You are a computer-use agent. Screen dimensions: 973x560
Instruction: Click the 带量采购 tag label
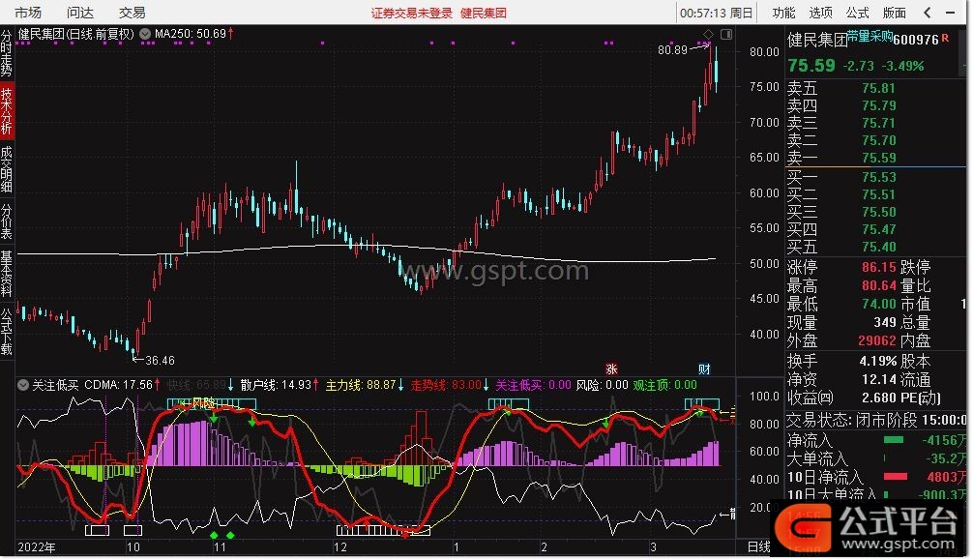[x=870, y=37]
